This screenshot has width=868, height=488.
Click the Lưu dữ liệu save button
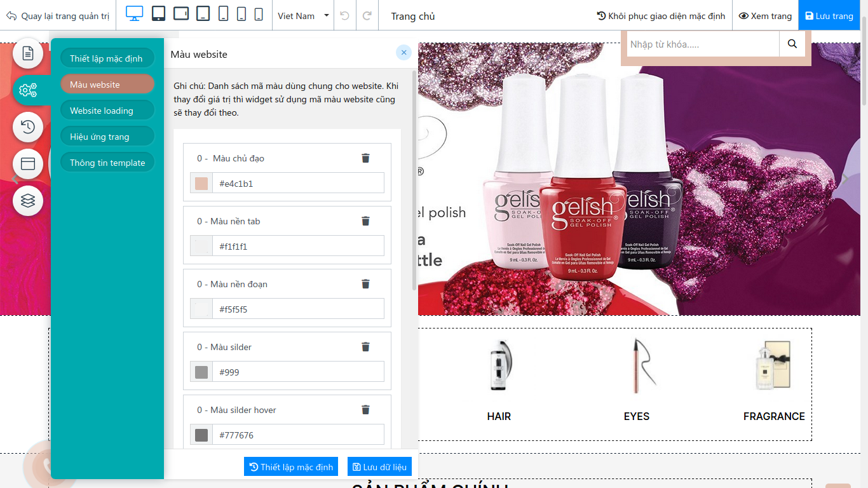[379, 466]
